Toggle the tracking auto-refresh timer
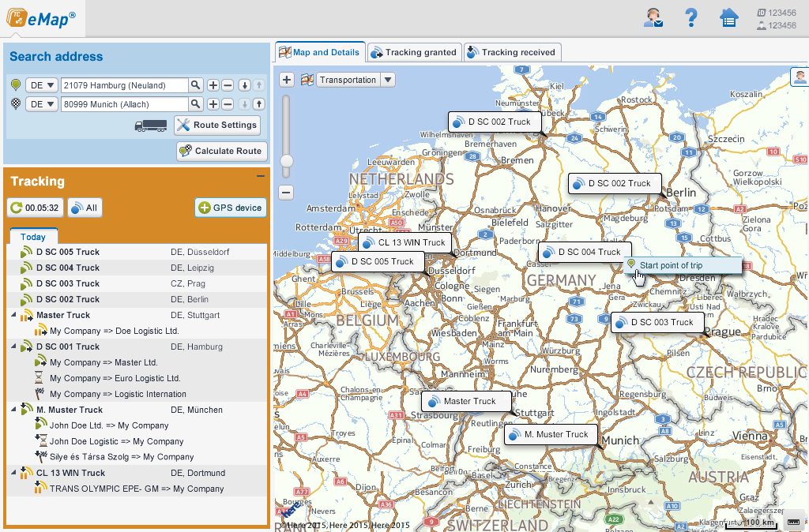 pyautogui.click(x=35, y=208)
